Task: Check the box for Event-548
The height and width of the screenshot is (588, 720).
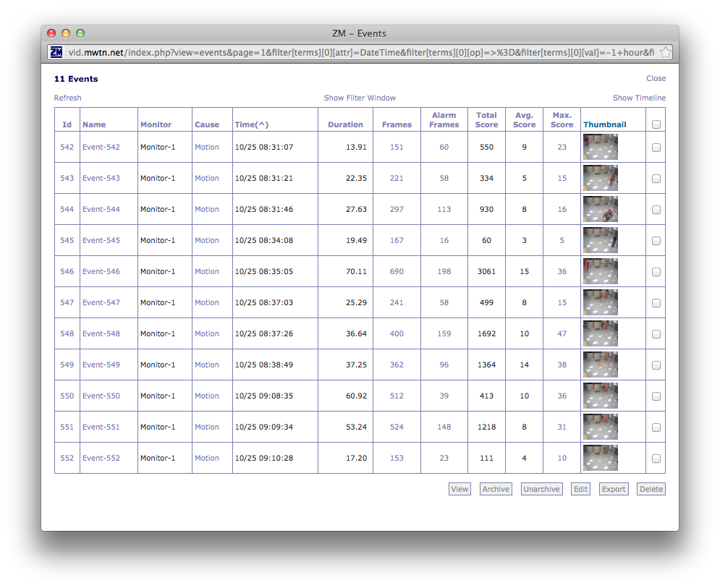Action: pos(656,334)
